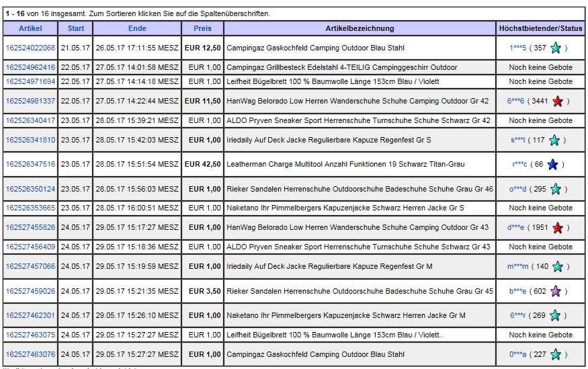Select the Leatherman Charge Multitool description

pyautogui.click(x=345, y=164)
